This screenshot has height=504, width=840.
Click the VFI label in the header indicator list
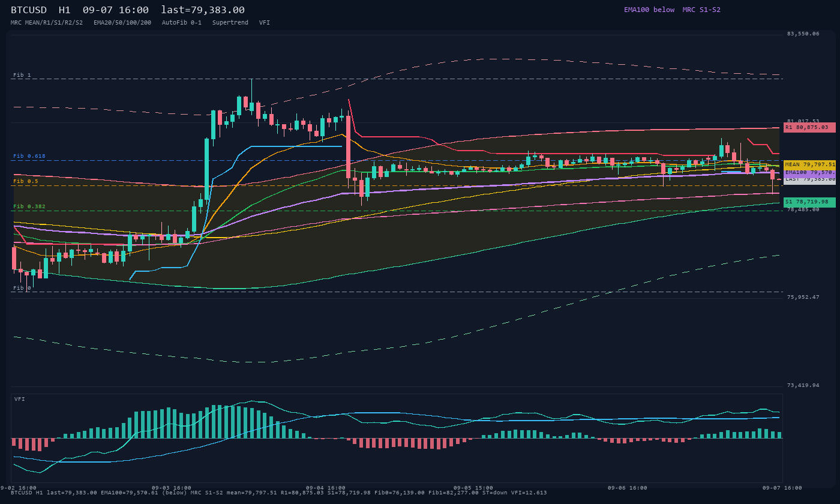click(x=265, y=23)
